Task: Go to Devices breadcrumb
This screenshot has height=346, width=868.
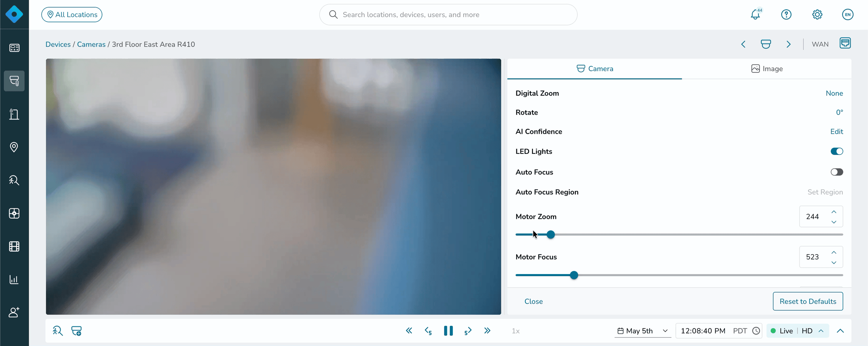Action: (58, 44)
